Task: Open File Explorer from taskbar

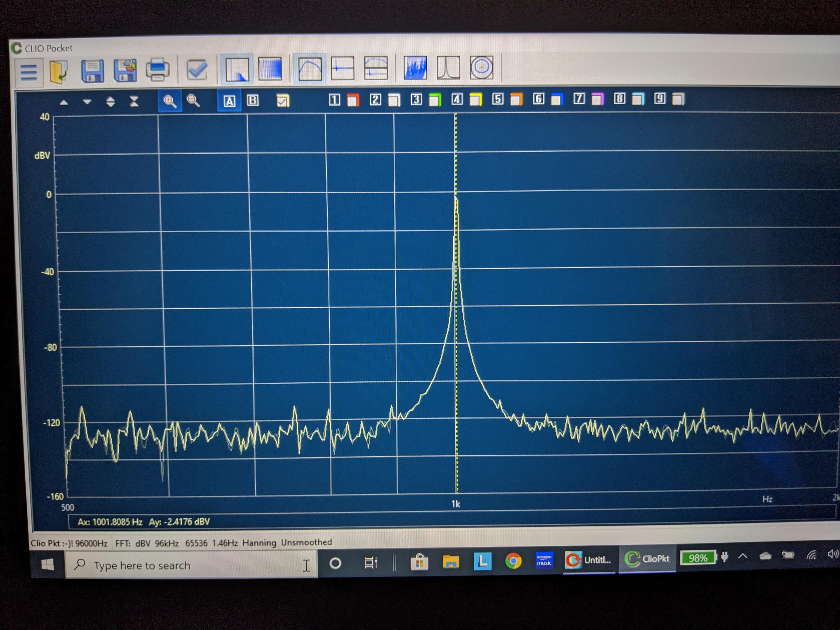Action: (x=451, y=561)
